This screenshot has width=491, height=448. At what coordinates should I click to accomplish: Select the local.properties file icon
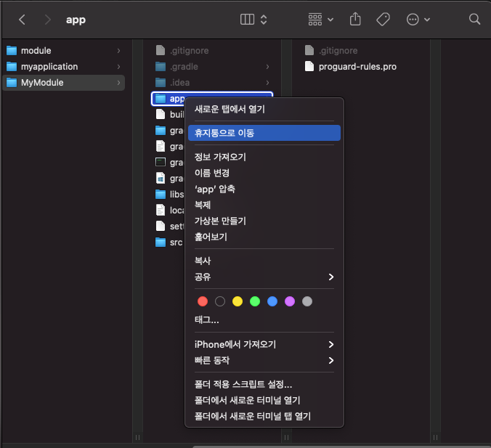click(x=161, y=210)
